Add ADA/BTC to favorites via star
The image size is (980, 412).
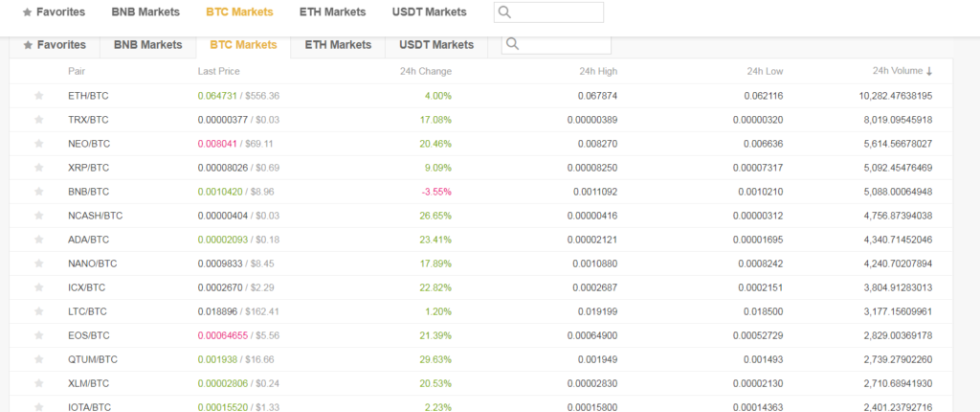point(39,240)
